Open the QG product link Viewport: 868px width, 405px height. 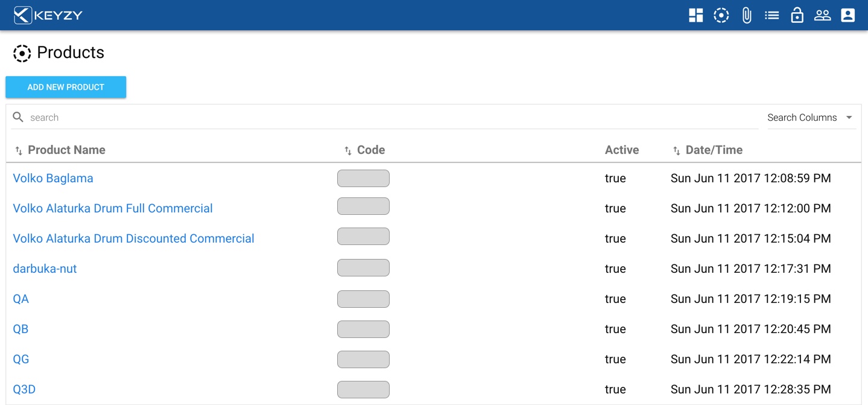pyautogui.click(x=21, y=359)
